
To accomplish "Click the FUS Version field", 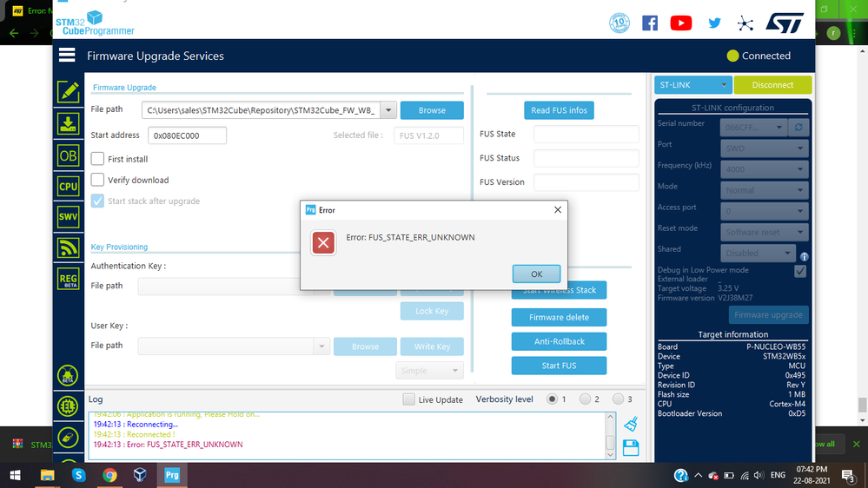I will click(586, 182).
